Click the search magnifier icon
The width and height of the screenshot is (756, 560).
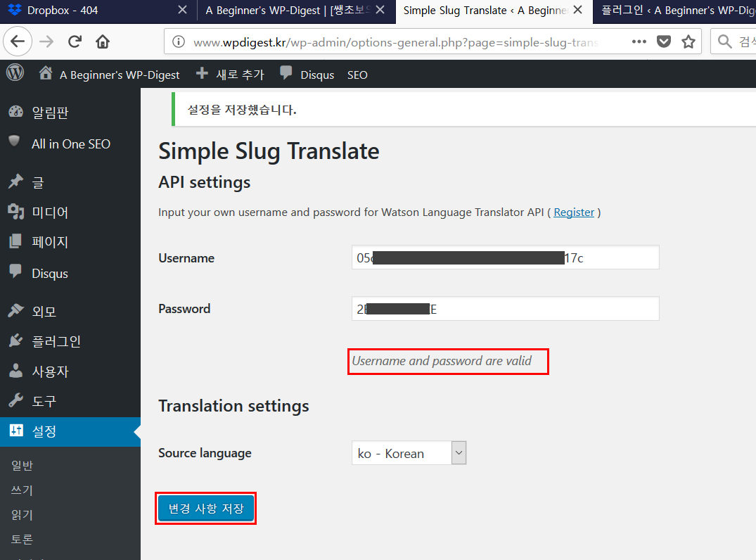(724, 42)
